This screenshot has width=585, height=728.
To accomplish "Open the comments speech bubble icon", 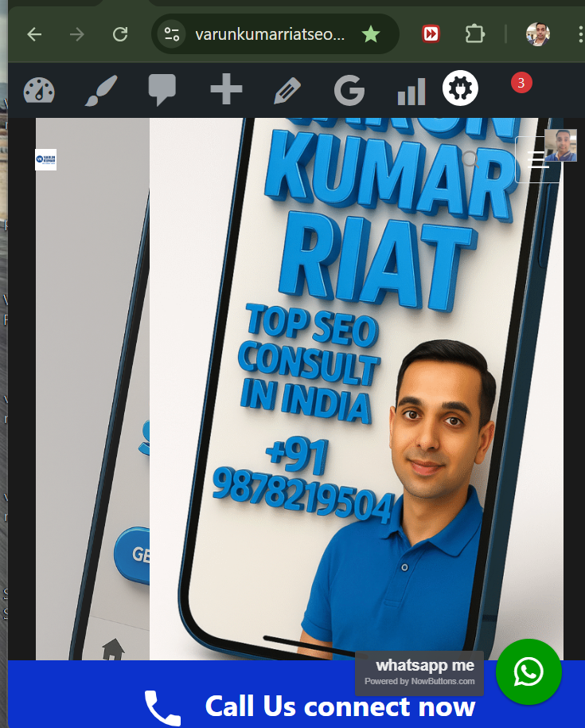I will click(162, 90).
